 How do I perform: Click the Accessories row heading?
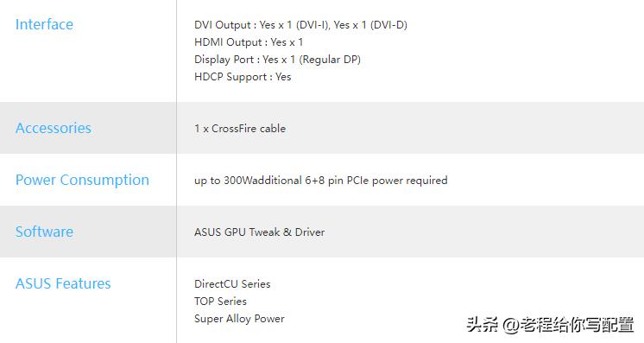click(53, 129)
